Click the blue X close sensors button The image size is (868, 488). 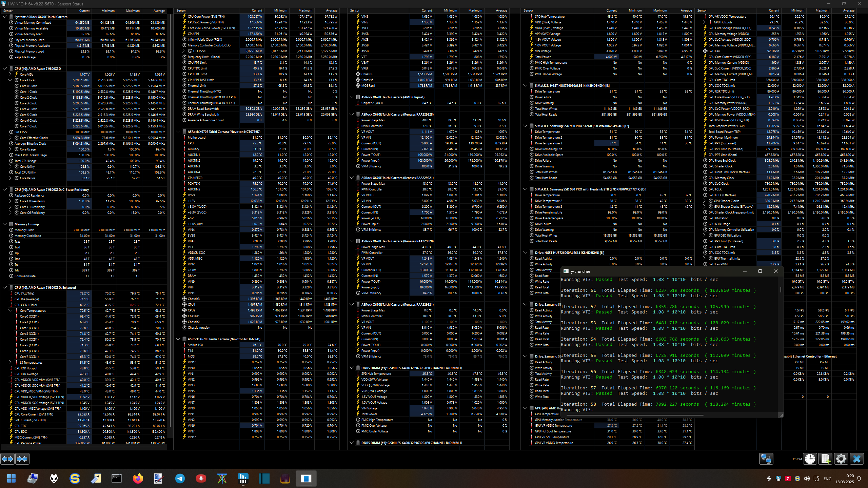pyautogui.click(x=857, y=459)
